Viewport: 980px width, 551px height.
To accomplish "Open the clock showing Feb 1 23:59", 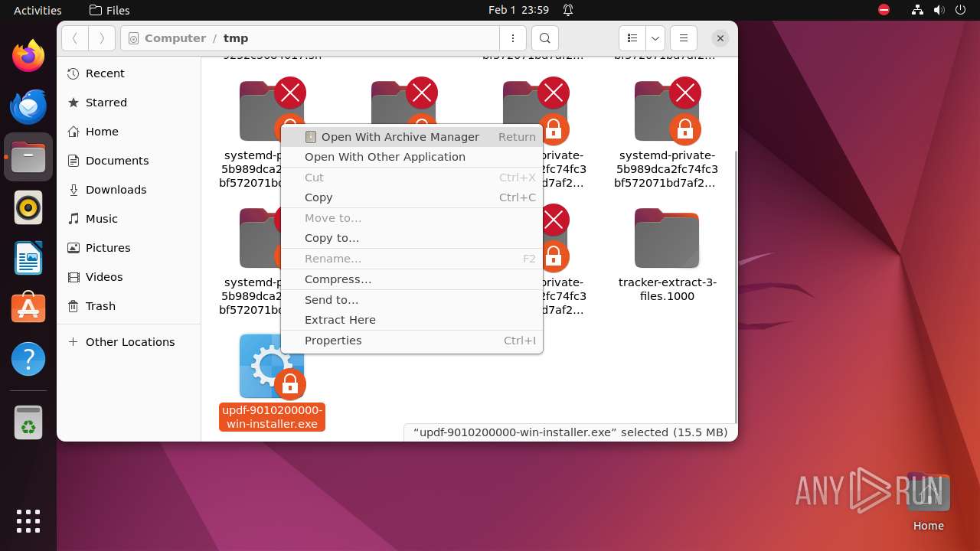I will click(x=518, y=10).
